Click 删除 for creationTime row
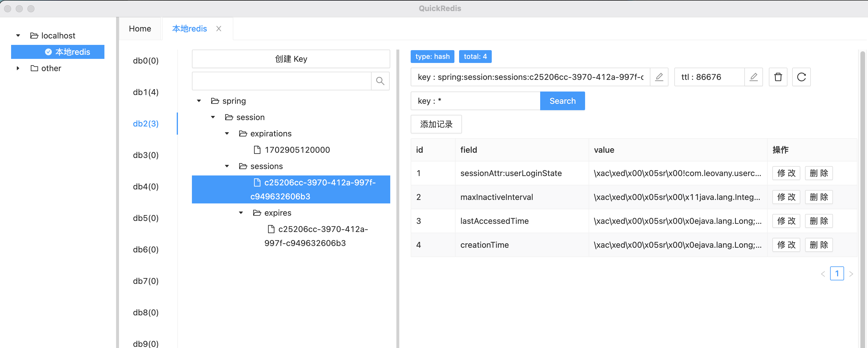The width and height of the screenshot is (868, 348). 819,245
